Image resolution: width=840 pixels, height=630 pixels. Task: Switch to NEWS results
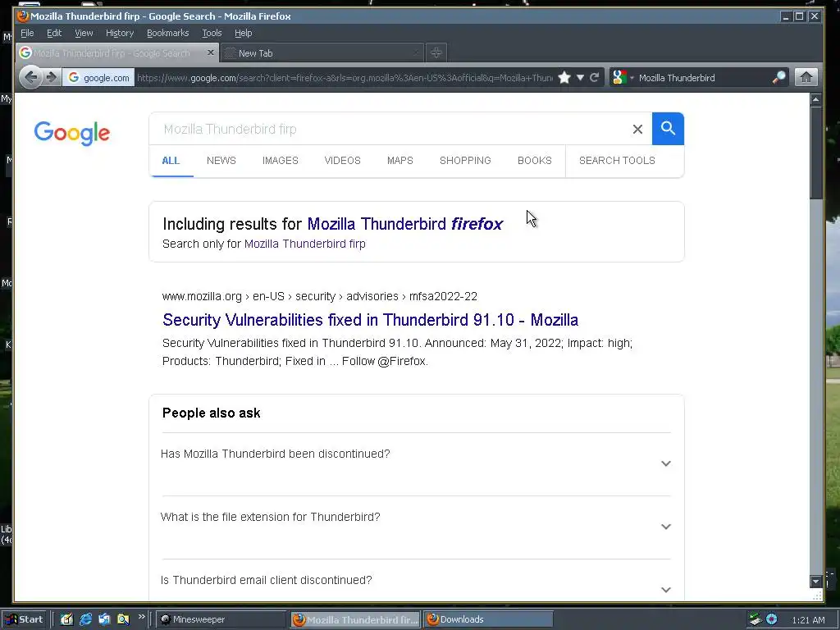pyautogui.click(x=221, y=161)
